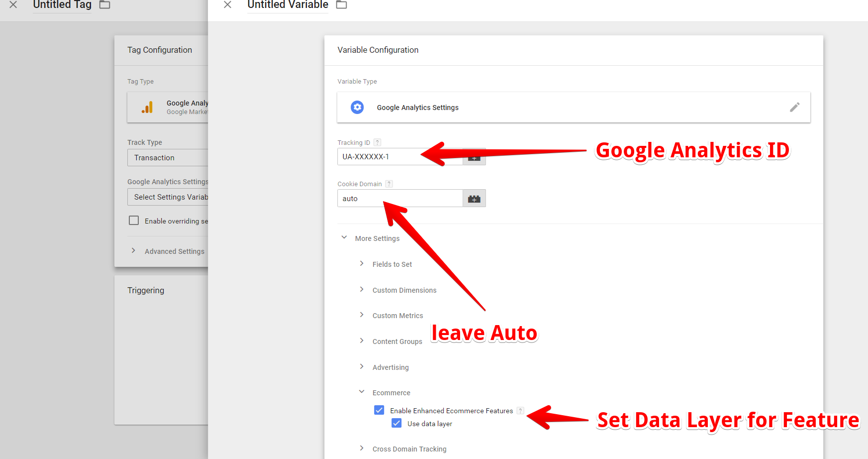This screenshot has height=459, width=868.
Task: Close the Untitled Variable panel
Action: pos(227,4)
